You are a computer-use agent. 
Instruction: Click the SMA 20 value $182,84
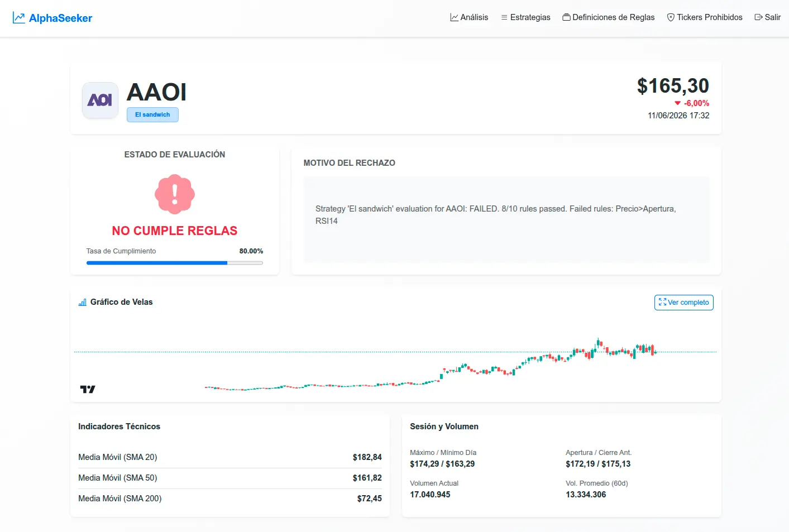coord(367,457)
